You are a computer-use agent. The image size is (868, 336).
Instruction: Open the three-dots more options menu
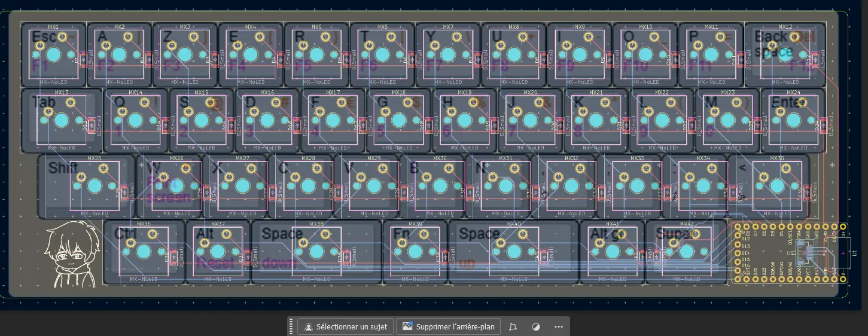pos(559,327)
